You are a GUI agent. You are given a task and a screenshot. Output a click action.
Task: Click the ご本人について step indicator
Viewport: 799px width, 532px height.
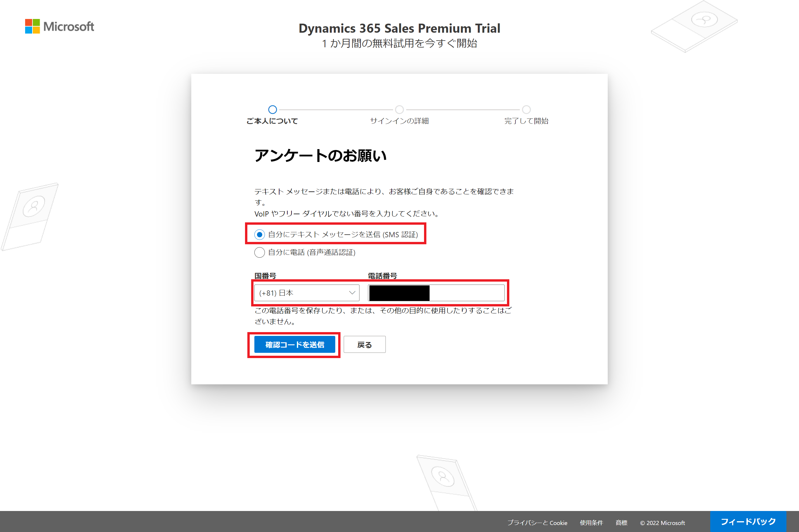coord(272,110)
